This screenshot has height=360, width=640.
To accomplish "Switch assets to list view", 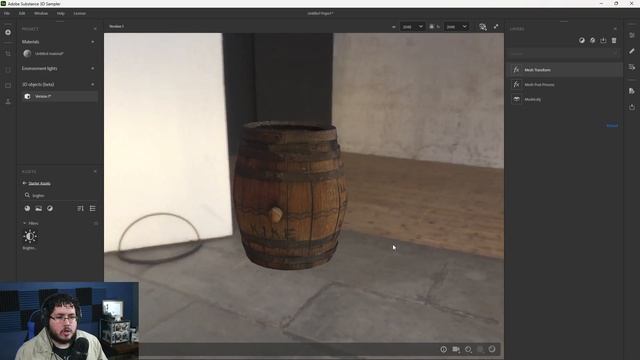I will (93, 209).
